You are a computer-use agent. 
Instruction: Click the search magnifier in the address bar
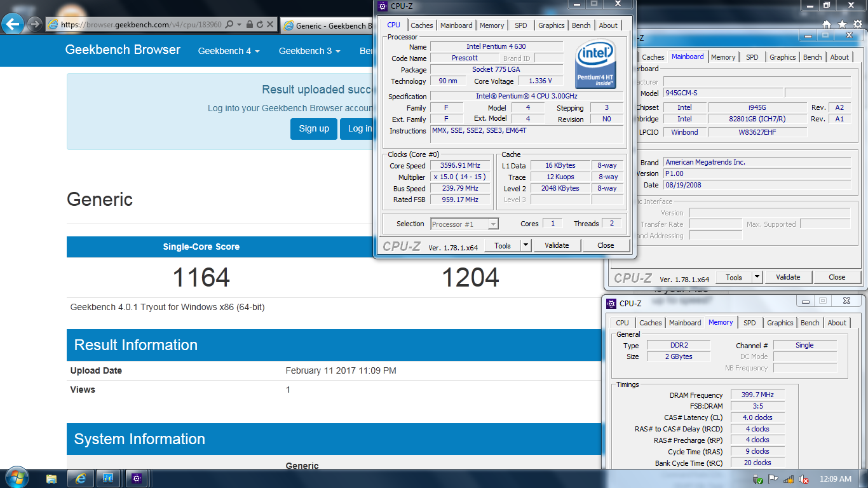point(229,24)
